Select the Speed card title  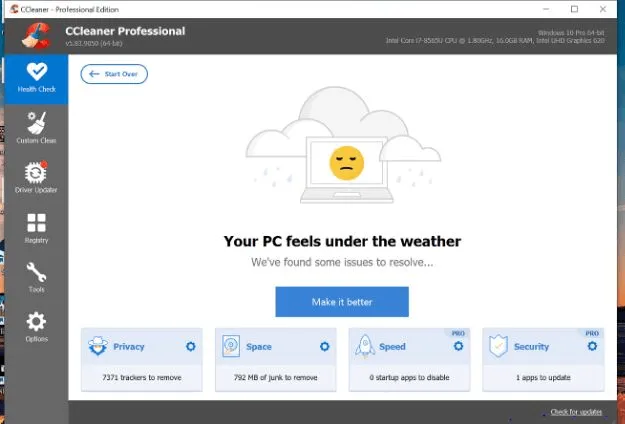point(392,347)
